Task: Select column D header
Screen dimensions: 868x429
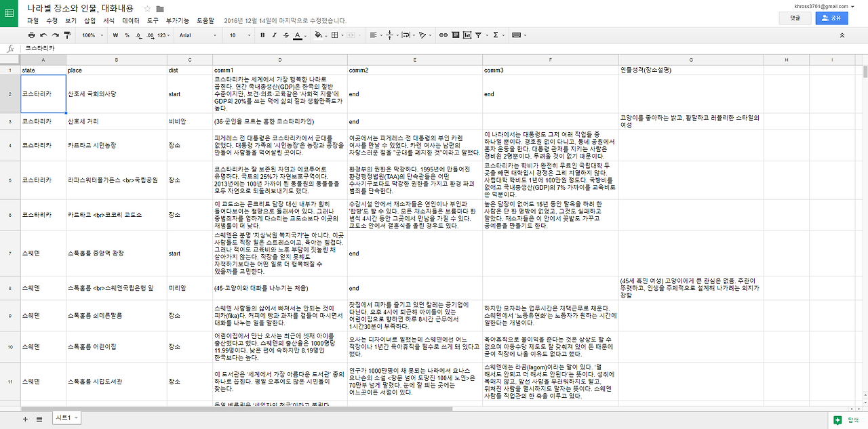Action: click(x=280, y=60)
